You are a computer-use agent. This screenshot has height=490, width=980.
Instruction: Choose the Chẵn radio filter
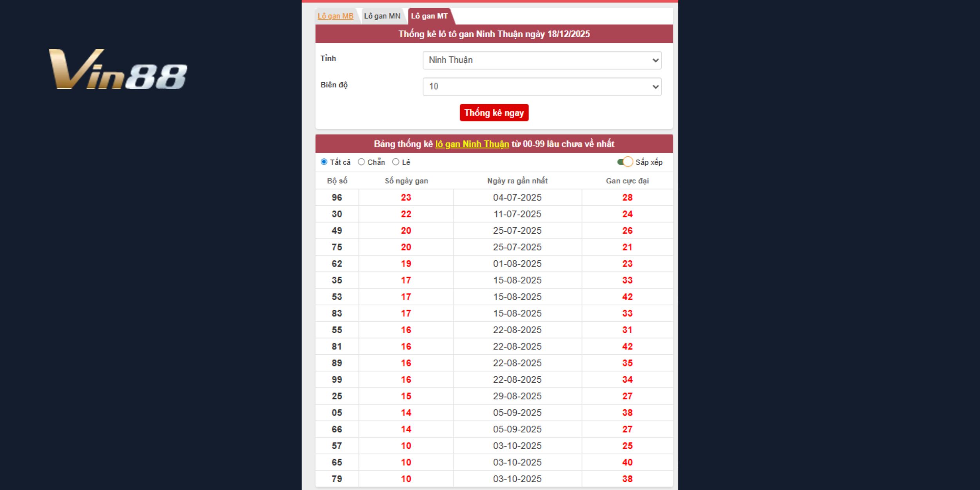click(x=361, y=162)
